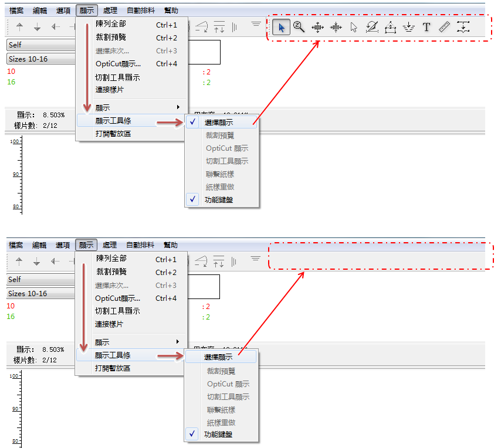Open the 幫助 menu in upper window
The height and width of the screenshot is (448, 501).
click(171, 11)
